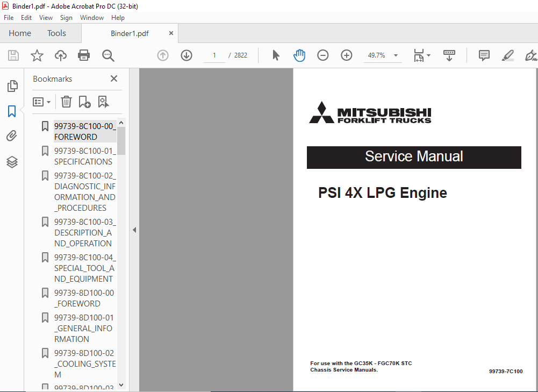
Task: Add a comment sticky note
Action: (x=484, y=55)
